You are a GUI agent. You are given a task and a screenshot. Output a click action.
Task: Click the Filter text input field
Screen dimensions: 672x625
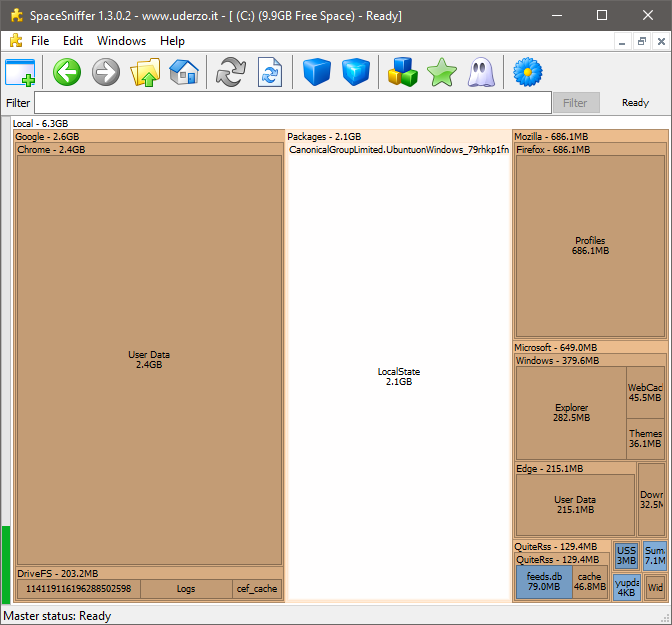point(293,102)
